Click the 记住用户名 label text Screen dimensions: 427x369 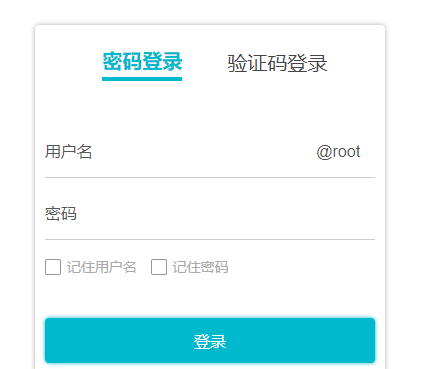click(102, 267)
